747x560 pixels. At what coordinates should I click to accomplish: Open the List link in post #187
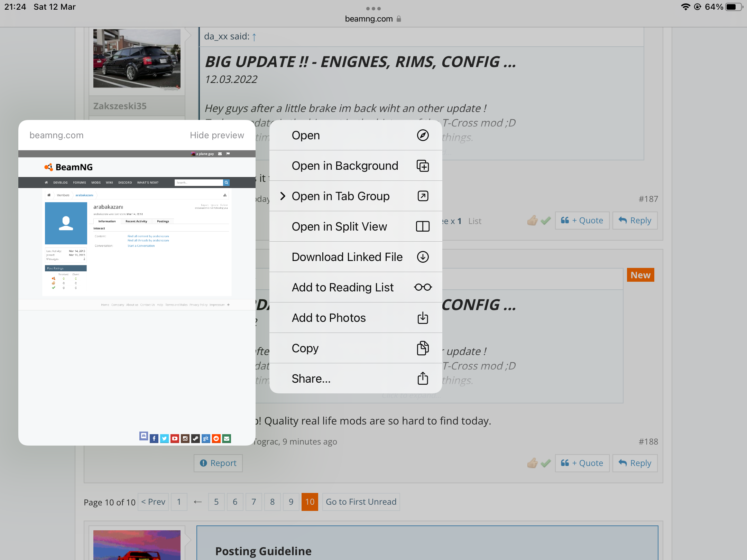(x=475, y=221)
